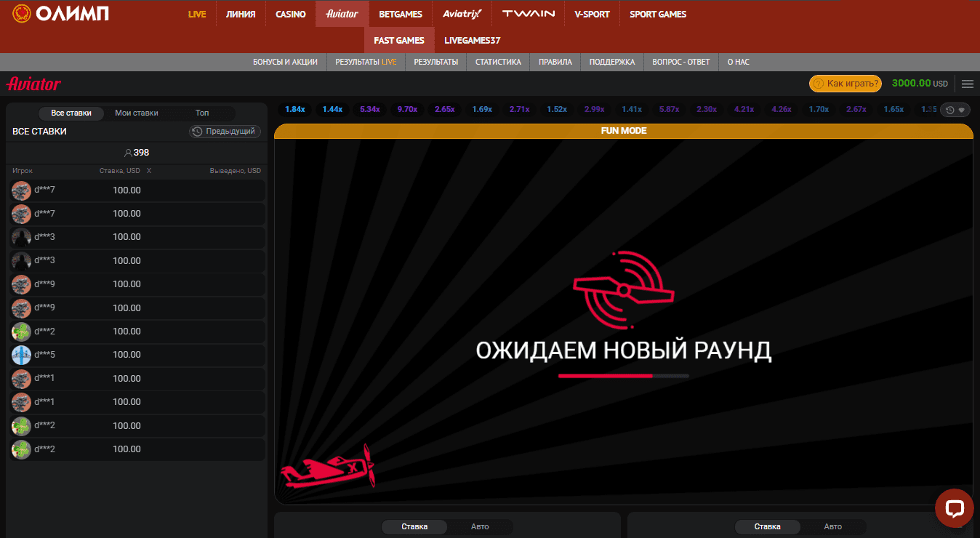
Task: Click the 5.34x multiplier in history
Action: point(369,110)
